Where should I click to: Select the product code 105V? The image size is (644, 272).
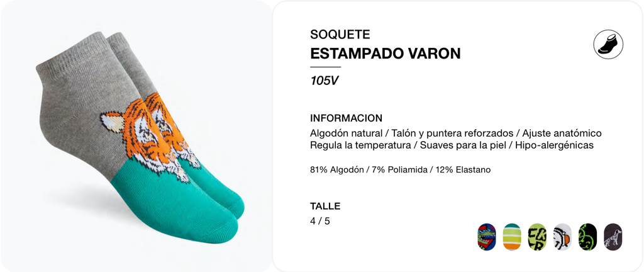325,81
